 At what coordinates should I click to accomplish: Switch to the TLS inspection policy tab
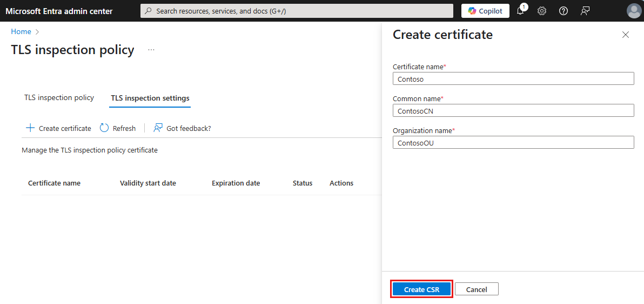[59, 98]
